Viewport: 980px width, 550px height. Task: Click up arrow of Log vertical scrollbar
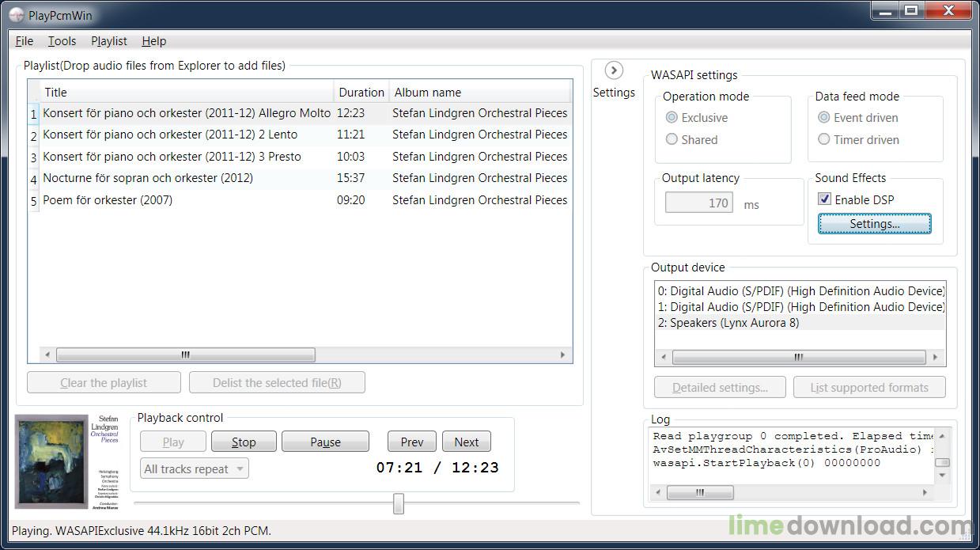pyautogui.click(x=941, y=436)
